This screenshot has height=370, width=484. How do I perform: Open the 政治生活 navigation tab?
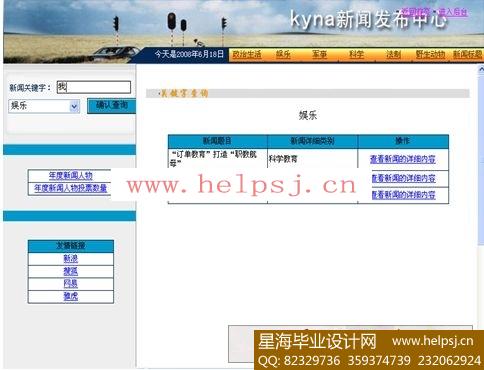pos(247,54)
